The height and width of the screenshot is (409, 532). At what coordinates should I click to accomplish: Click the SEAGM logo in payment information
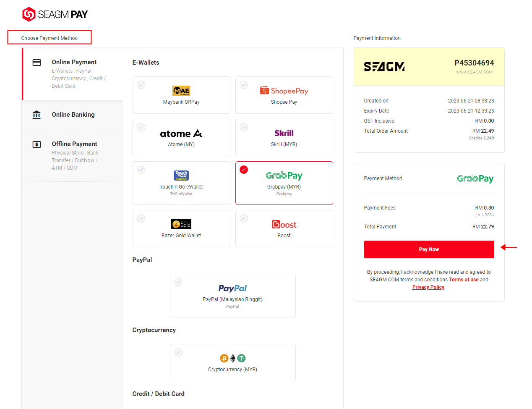click(x=384, y=66)
